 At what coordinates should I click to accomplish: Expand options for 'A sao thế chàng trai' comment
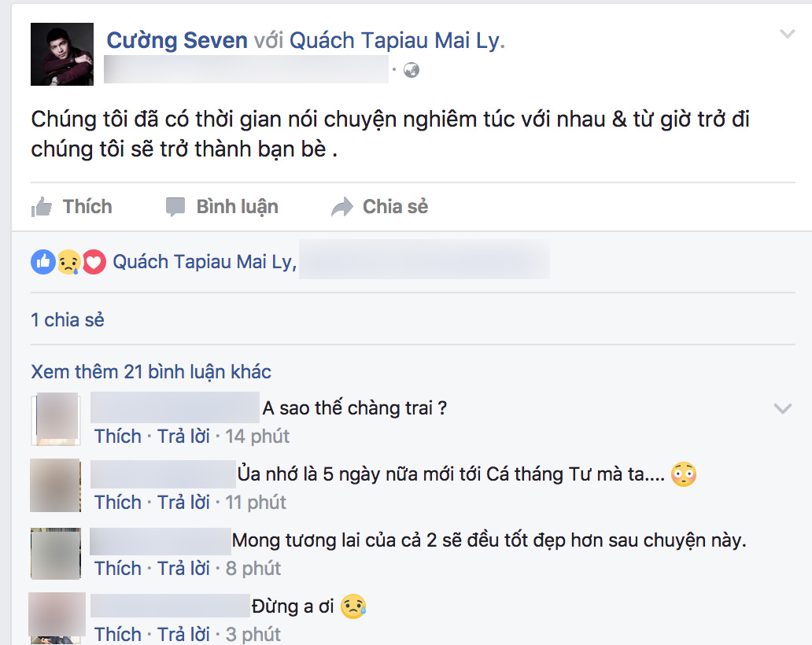click(782, 408)
